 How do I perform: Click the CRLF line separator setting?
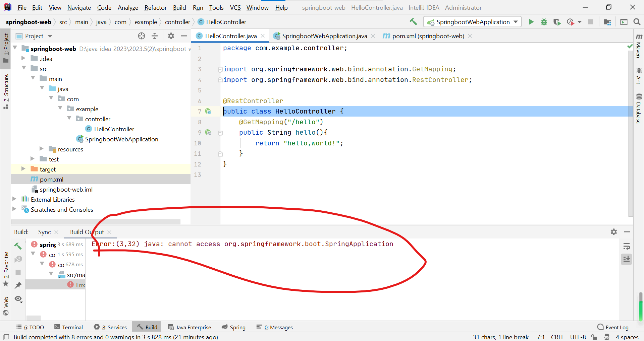pyautogui.click(x=557, y=337)
